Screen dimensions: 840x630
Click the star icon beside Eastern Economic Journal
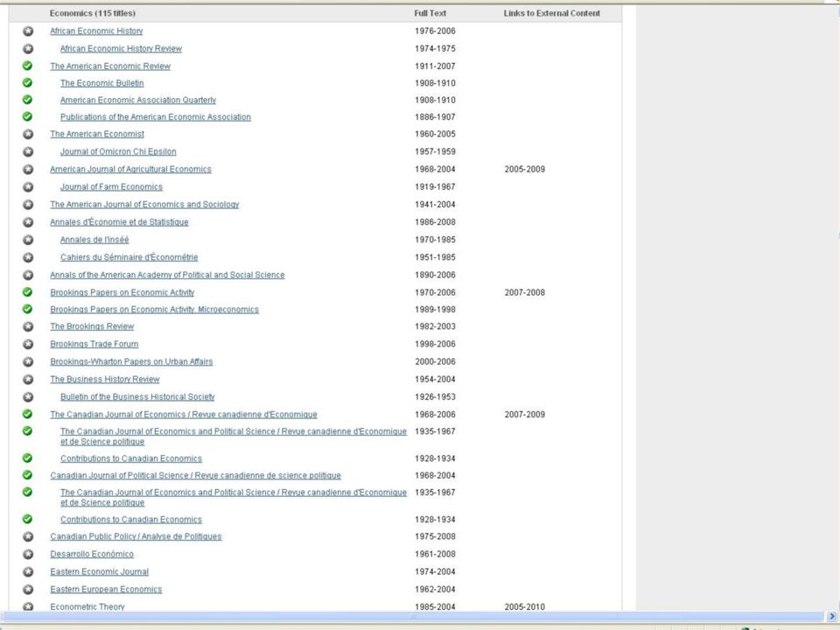28,572
